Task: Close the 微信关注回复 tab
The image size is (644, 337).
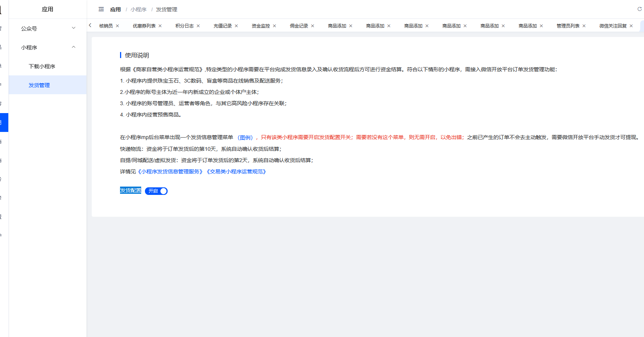Action: point(631,26)
